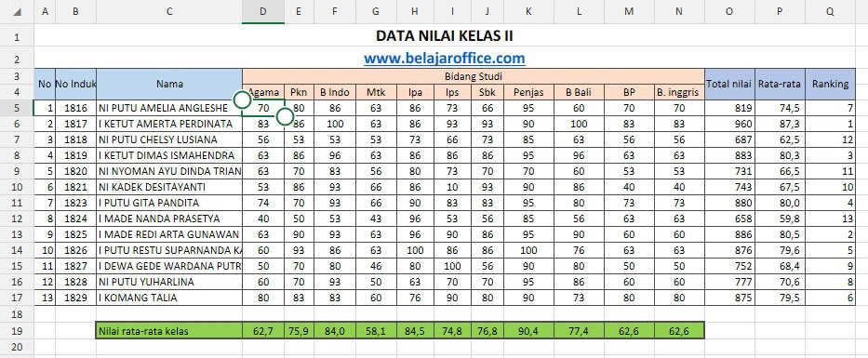Image resolution: width=868 pixels, height=358 pixels.
Task: Click the Pkn subject header
Action: coord(299,92)
